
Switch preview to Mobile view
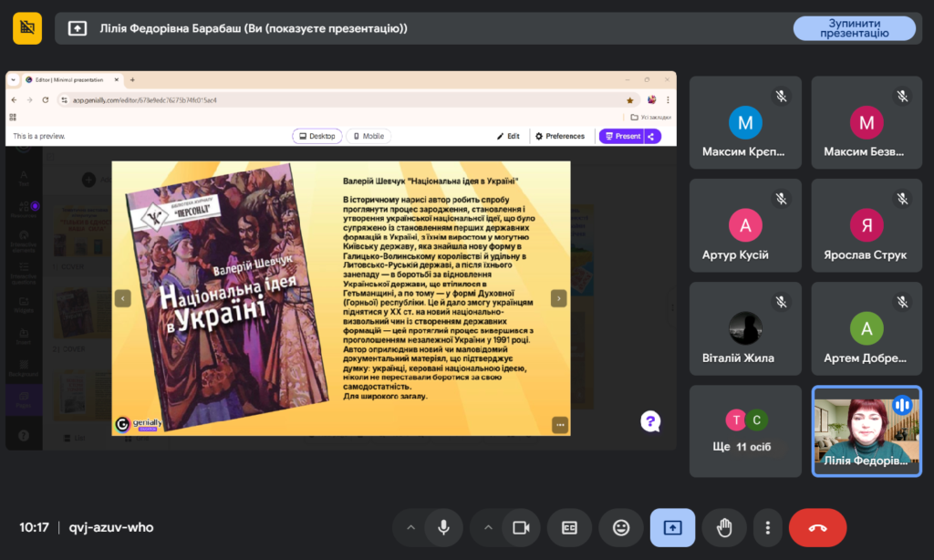click(368, 136)
